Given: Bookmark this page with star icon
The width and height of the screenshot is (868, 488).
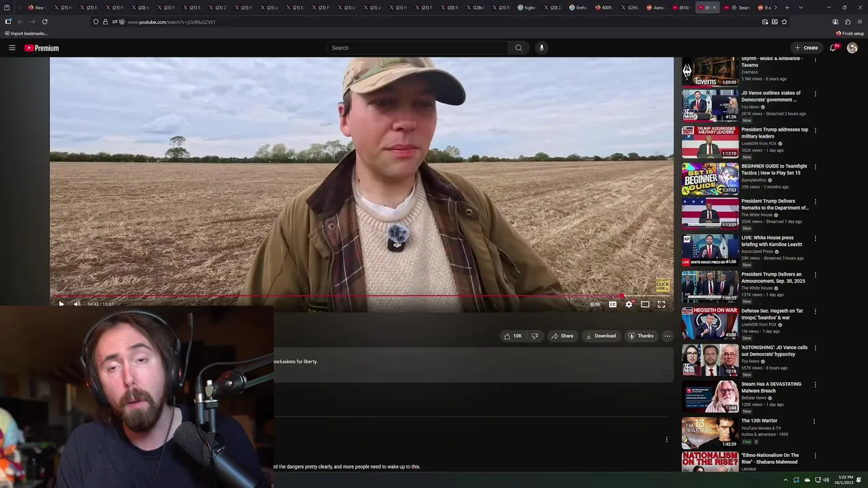Looking at the screenshot, I should [784, 22].
